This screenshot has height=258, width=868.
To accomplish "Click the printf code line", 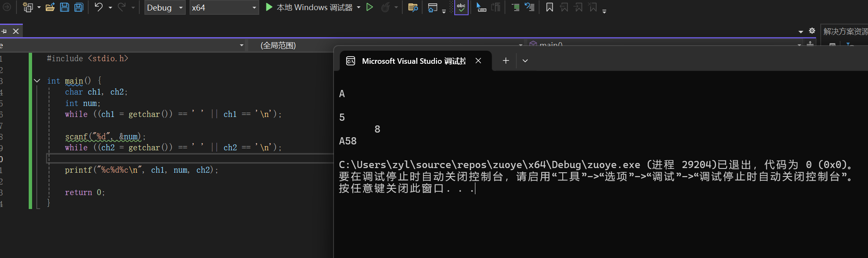I will tap(141, 170).
